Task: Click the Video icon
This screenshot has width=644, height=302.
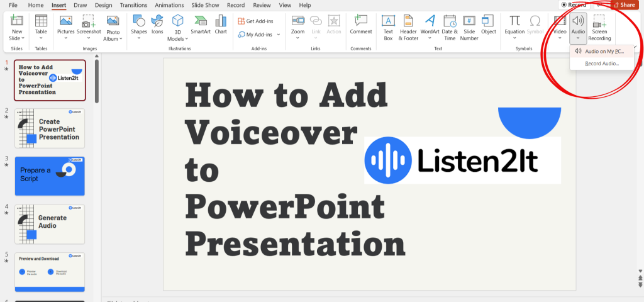Action: [560, 21]
